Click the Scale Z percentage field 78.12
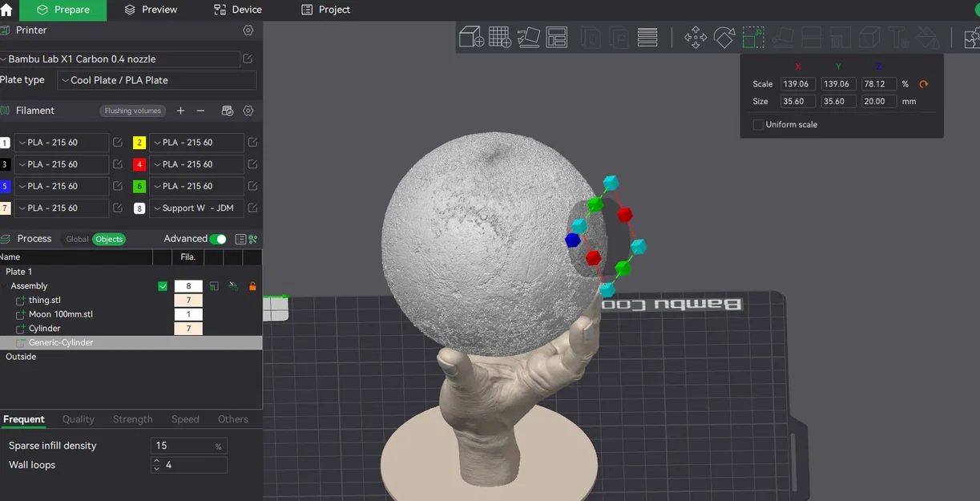Viewport: 980px width, 501px height. (878, 84)
